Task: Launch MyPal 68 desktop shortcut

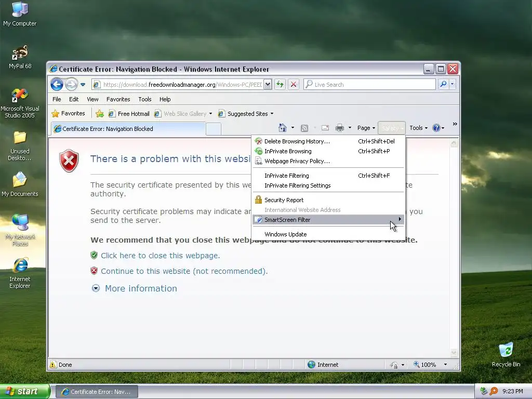Action: click(x=20, y=57)
